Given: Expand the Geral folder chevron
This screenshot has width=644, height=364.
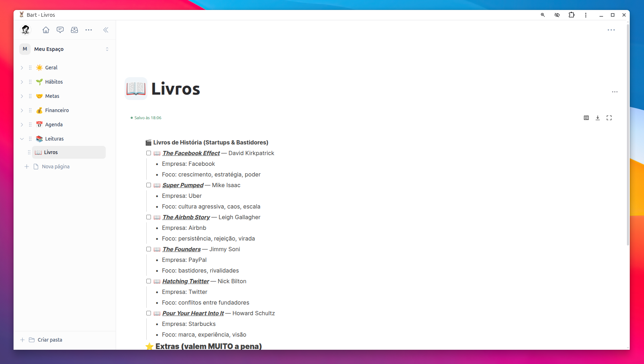Looking at the screenshot, I should (22, 68).
